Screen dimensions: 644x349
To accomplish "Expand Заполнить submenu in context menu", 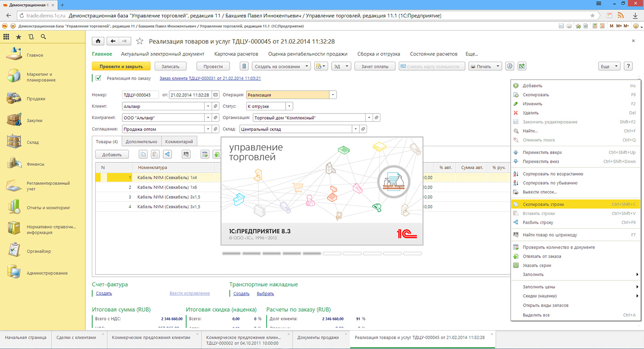I will (x=575, y=275).
